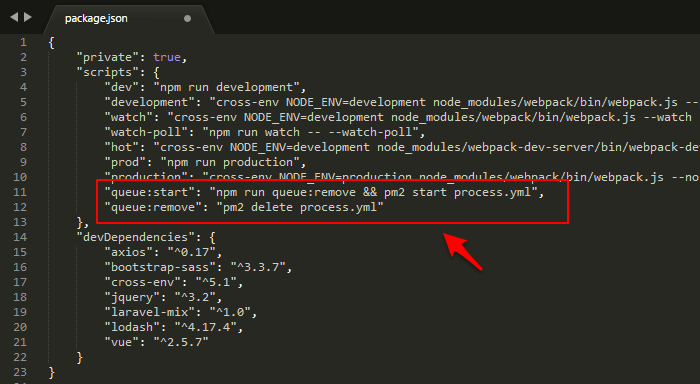Click the "^2.5.7" version value
Viewport: 700px width, 384px height.
point(181,342)
